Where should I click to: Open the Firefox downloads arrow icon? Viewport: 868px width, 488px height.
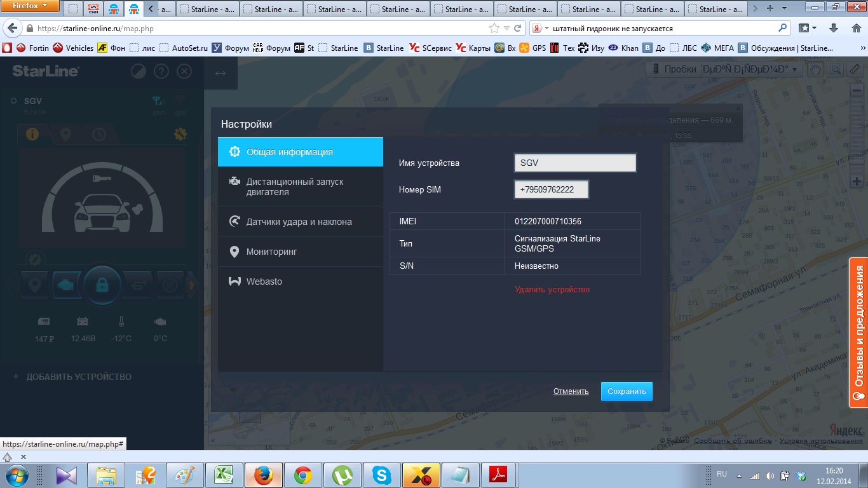click(834, 28)
